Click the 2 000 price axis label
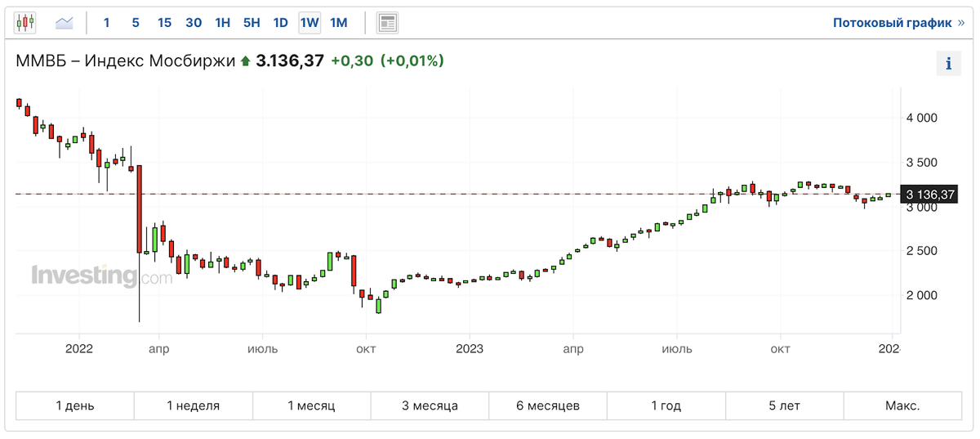This screenshot has height=439, width=980. [922, 295]
